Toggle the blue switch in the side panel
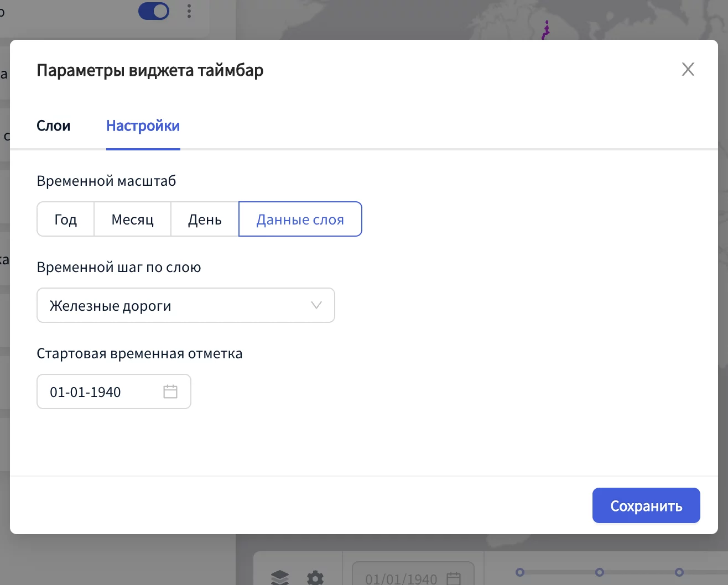The image size is (728, 585). pos(154,11)
